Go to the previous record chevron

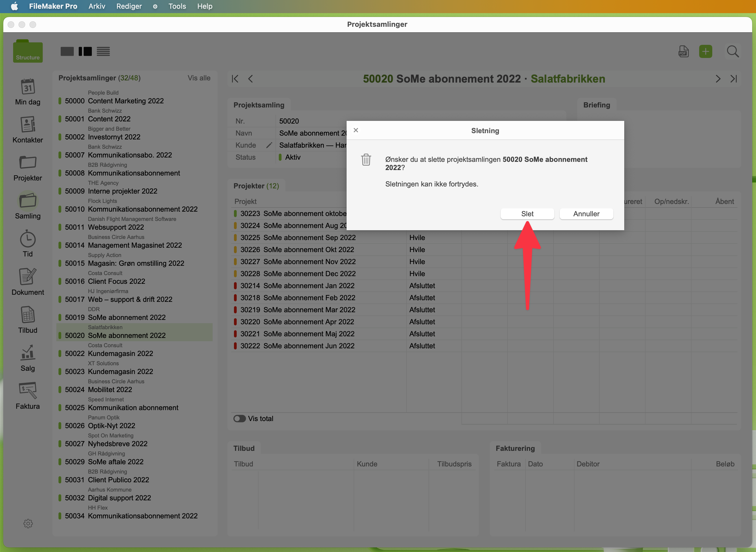click(251, 79)
